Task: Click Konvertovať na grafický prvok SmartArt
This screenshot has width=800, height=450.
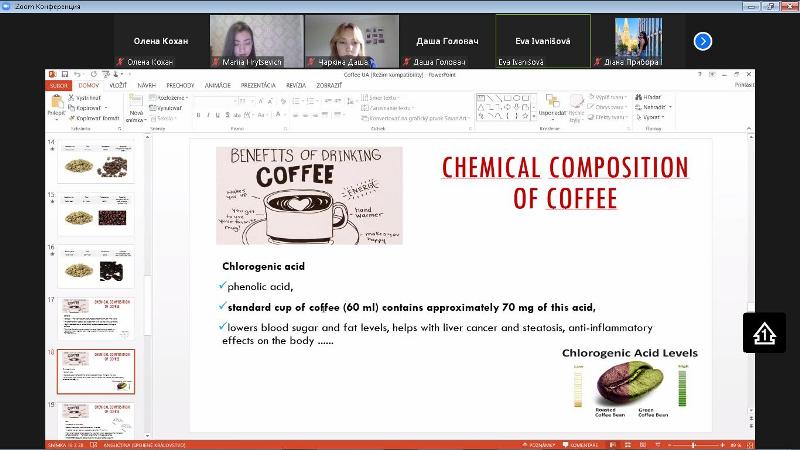Action: (416, 118)
